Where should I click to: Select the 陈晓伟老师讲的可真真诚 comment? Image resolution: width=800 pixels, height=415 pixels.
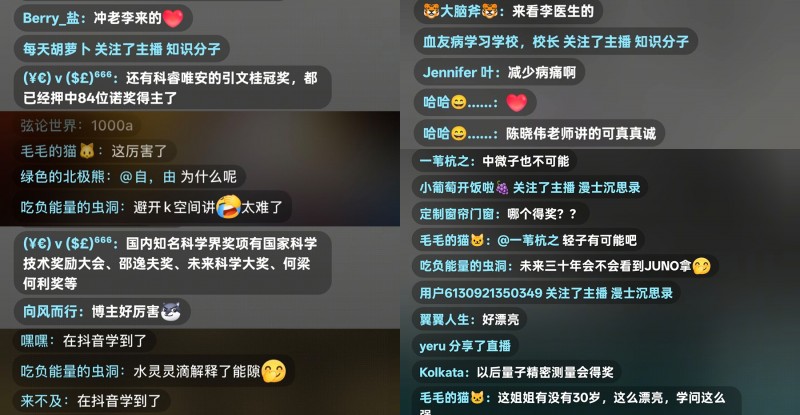(539, 134)
